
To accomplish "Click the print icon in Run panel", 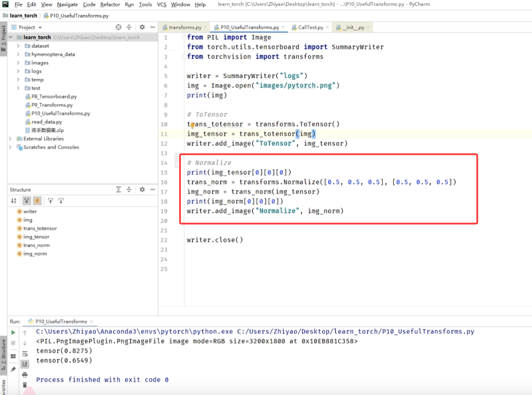I will click(x=25, y=375).
